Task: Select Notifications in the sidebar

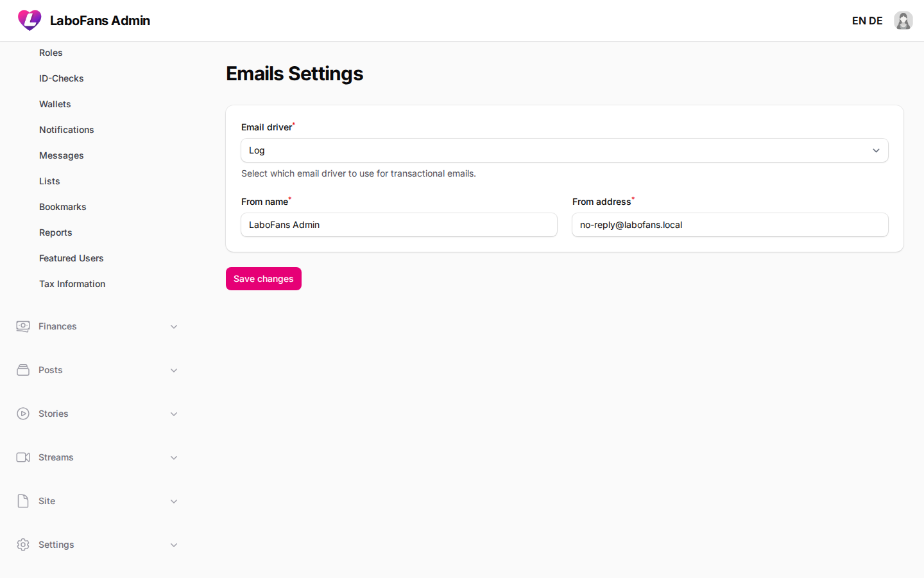Action: pyautogui.click(x=67, y=130)
